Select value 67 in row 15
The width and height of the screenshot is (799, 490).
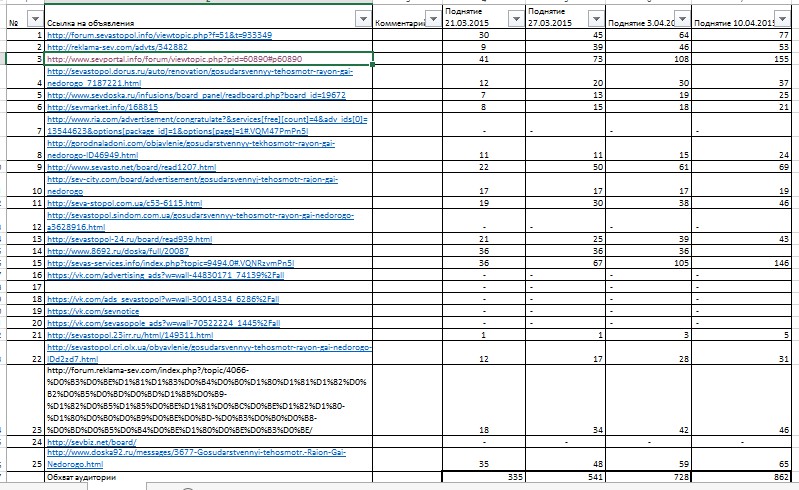[x=565, y=263]
